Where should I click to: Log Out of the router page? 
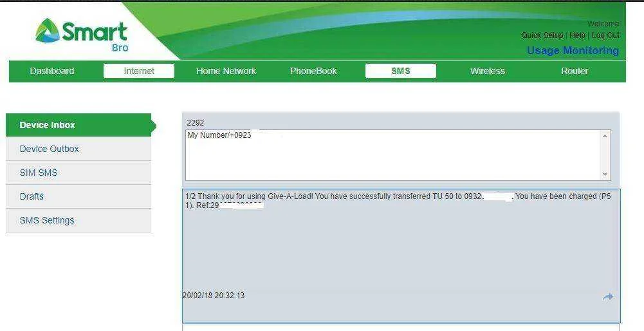click(605, 35)
